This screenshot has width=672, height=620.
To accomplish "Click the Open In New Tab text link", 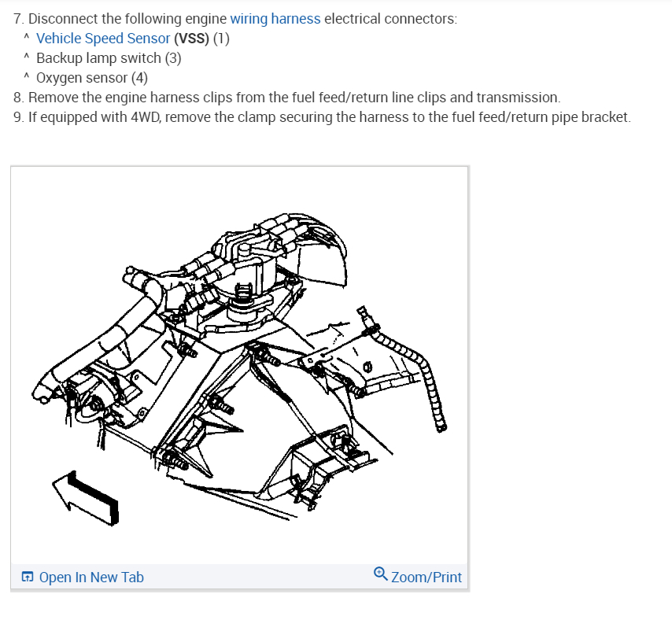I will click(x=91, y=578).
